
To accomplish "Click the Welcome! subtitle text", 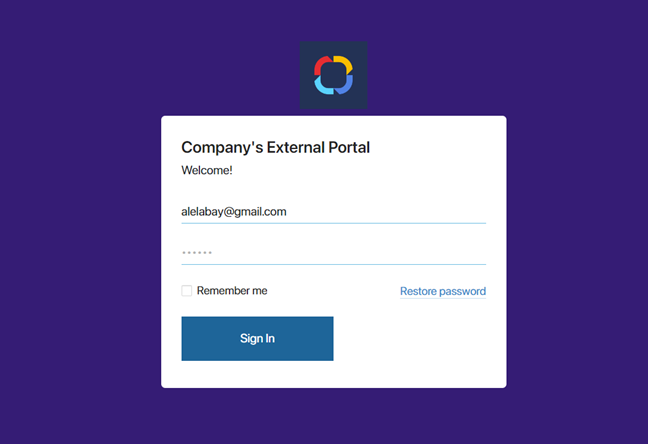I will pos(207,170).
